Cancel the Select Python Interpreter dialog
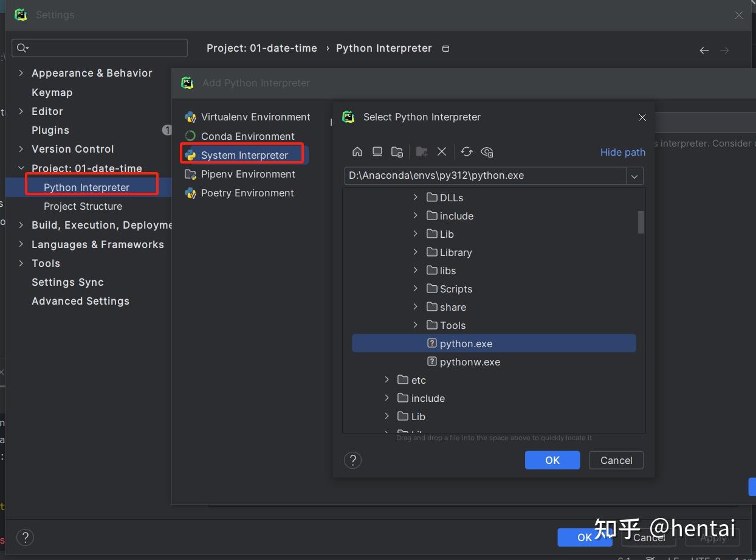 pyautogui.click(x=616, y=460)
